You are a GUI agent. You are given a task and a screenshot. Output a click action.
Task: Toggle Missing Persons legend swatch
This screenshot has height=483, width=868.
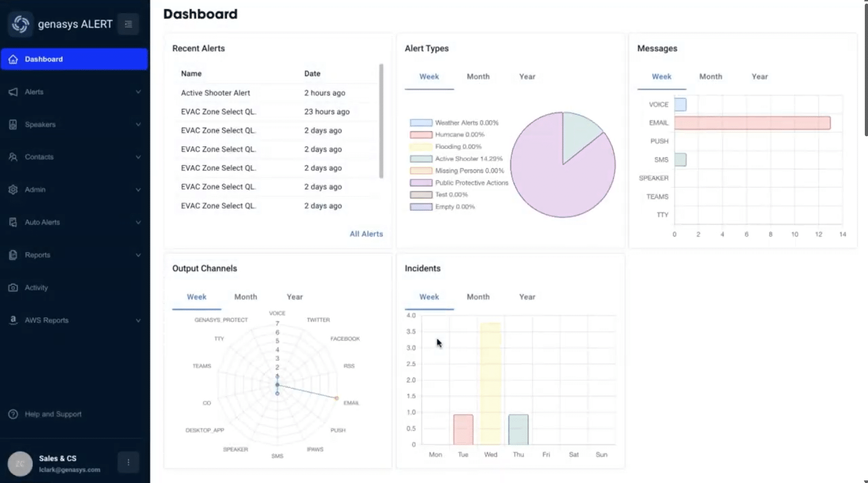tap(421, 171)
